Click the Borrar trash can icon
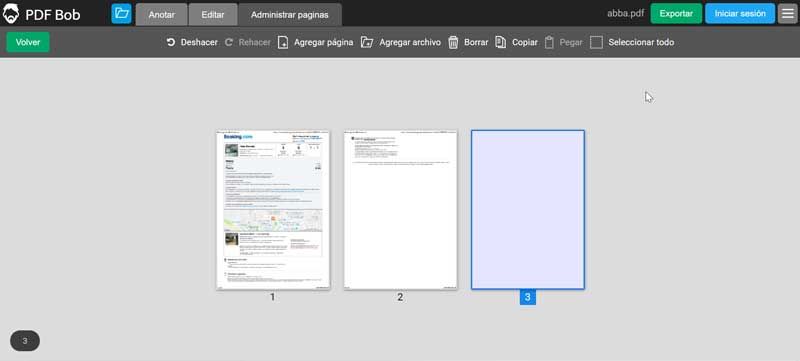800x361 pixels. point(453,42)
